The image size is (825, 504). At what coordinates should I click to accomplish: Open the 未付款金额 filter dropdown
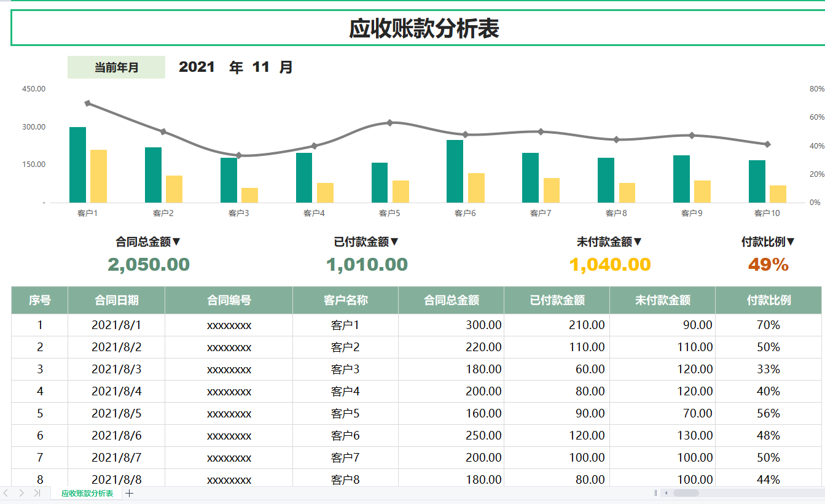[x=639, y=241]
